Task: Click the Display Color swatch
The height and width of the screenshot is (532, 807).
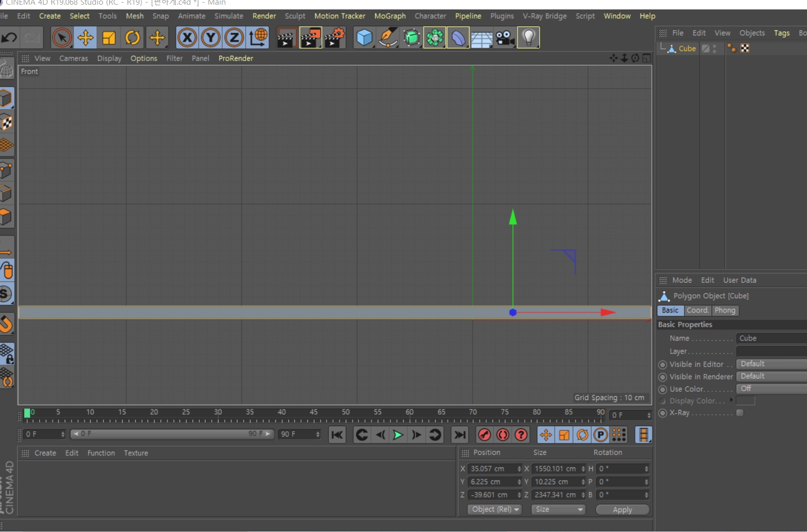Action: 745,401
